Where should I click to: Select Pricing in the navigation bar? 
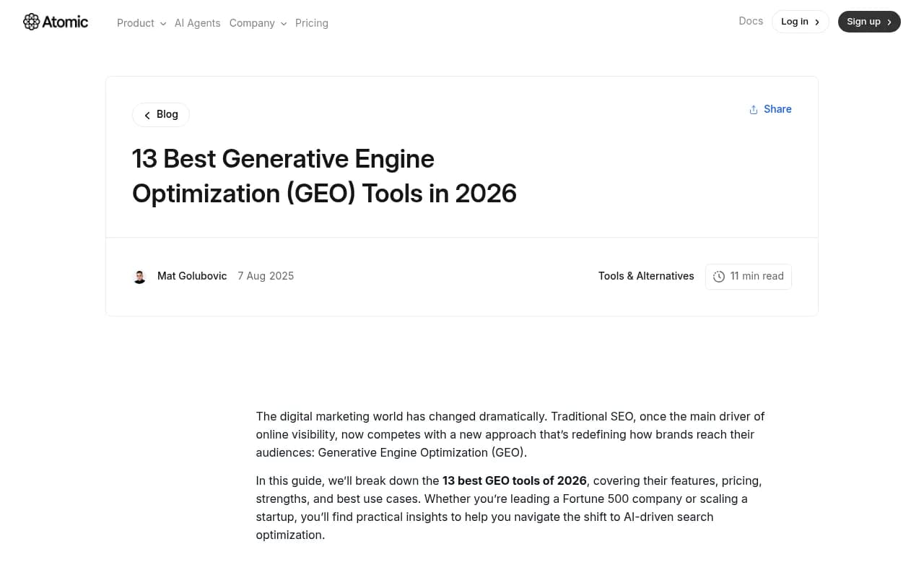[x=312, y=22]
